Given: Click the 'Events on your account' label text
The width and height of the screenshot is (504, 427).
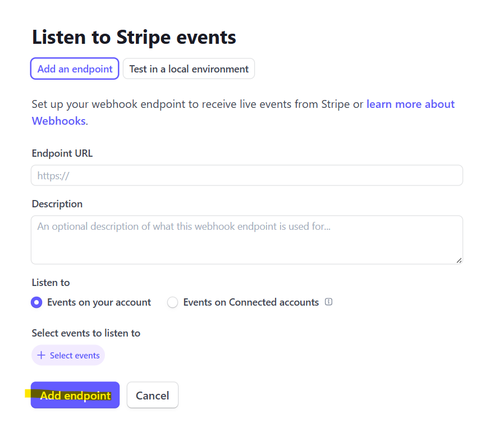Looking at the screenshot, I should pyautogui.click(x=99, y=302).
